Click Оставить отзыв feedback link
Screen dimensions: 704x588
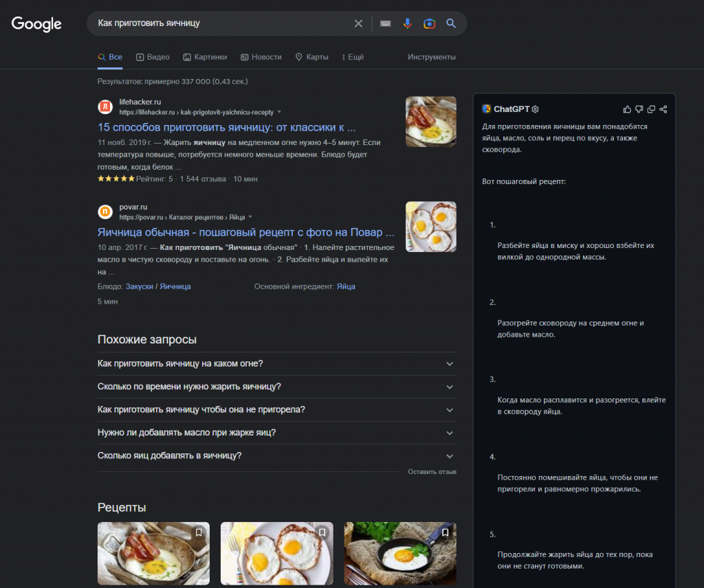432,472
